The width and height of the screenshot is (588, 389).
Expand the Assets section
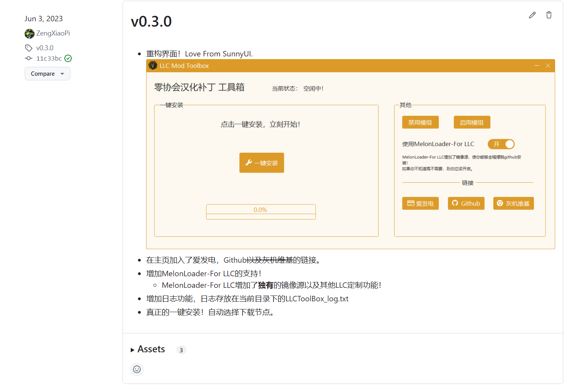coord(147,349)
